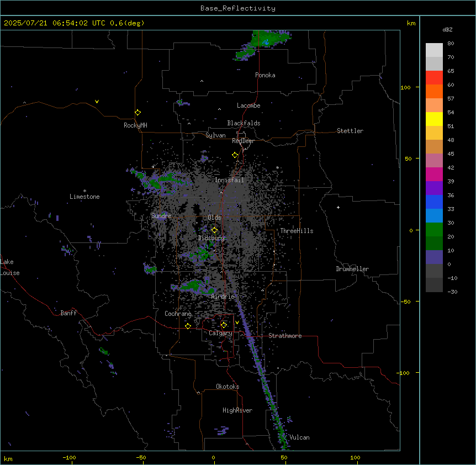Pick the purple legend swatch below 39

pos(434,188)
